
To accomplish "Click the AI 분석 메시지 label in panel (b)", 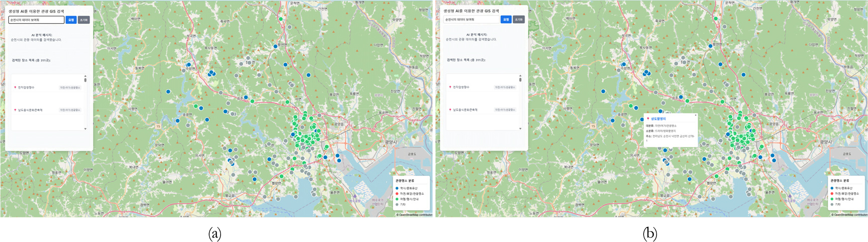I will point(476,35).
